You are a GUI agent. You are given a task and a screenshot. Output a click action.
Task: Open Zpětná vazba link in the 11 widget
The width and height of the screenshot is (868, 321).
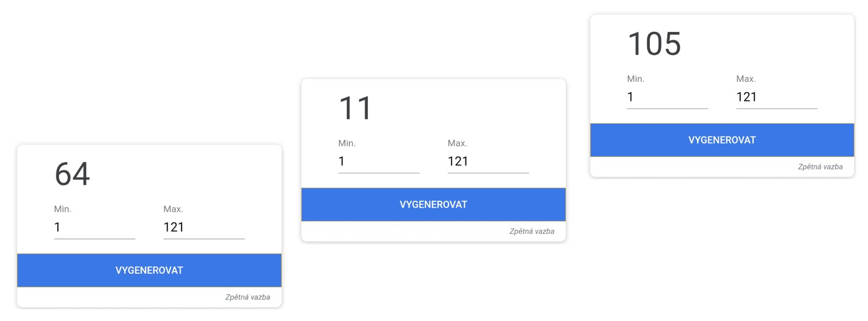pos(532,232)
